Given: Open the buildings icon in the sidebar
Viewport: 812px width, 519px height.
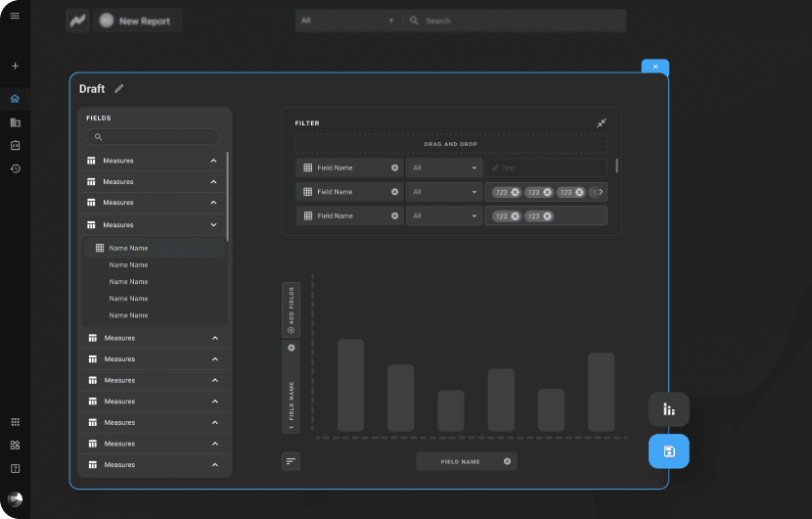Looking at the screenshot, I should 15,122.
